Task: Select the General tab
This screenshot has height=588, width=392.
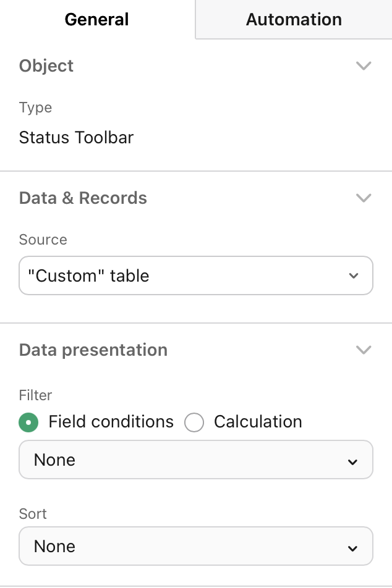Action: [96, 19]
